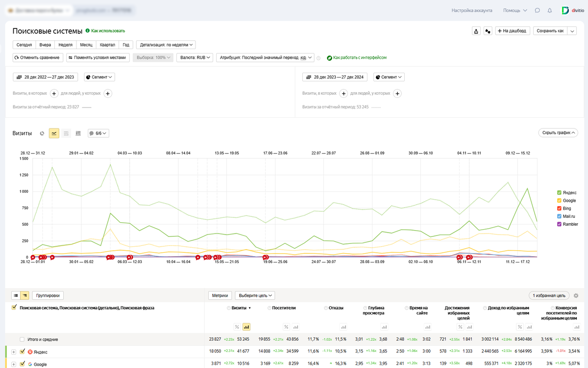The height and width of the screenshot is (368, 588).
Task: Open Сегмент dropdown for 2023–2024 period
Action: pos(389,77)
